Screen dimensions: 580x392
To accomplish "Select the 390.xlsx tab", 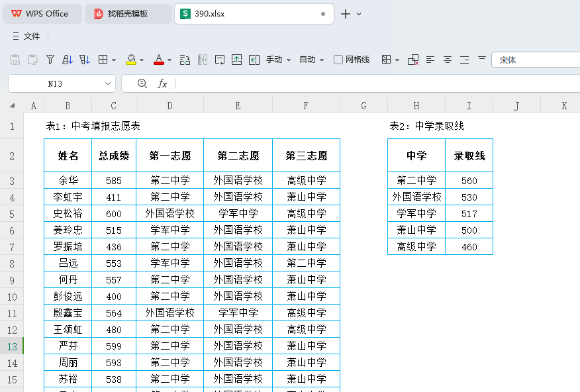I will click(x=254, y=14).
